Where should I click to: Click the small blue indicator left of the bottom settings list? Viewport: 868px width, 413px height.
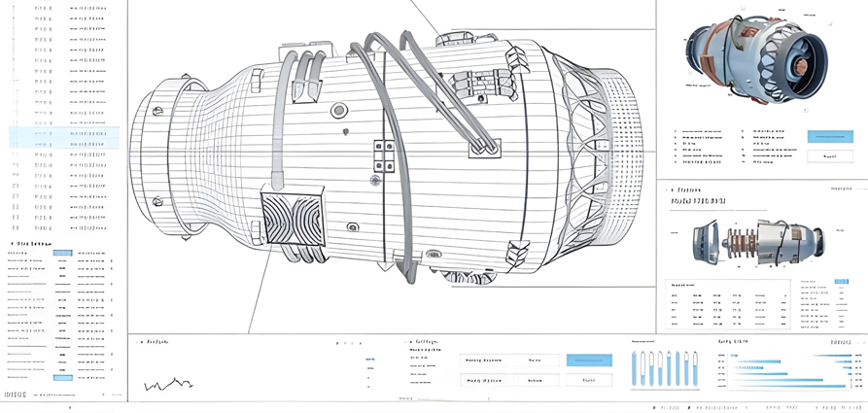[368, 361]
